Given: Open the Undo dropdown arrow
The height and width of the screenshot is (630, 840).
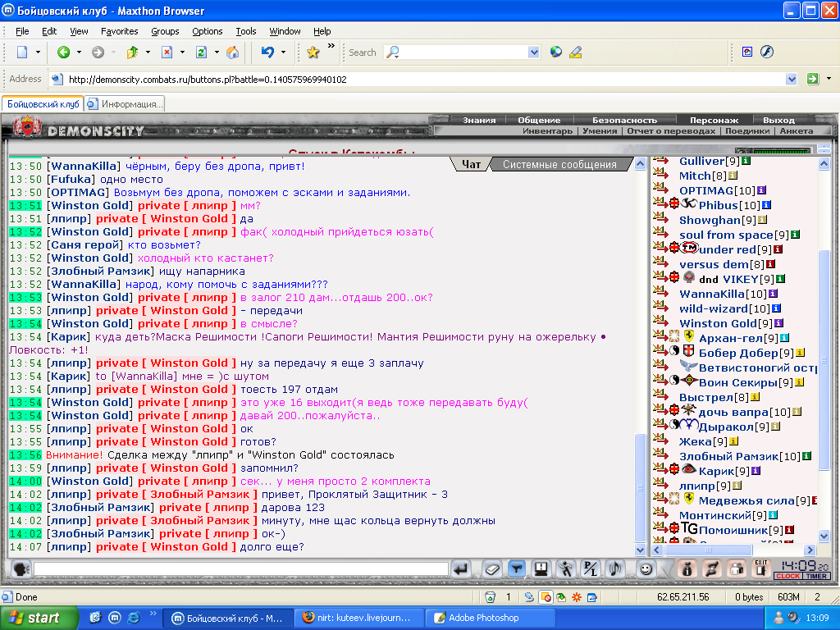Looking at the screenshot, I should (x=283, y=52).
